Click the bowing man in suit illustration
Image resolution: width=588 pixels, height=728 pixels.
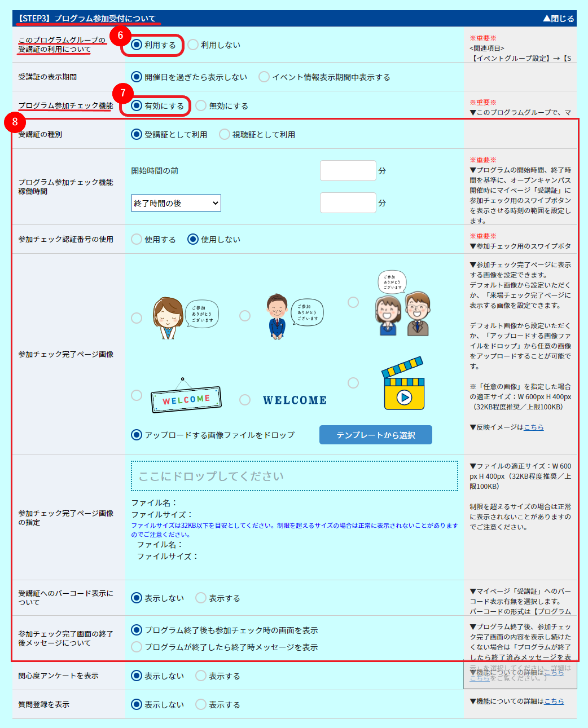pos(295,316)
